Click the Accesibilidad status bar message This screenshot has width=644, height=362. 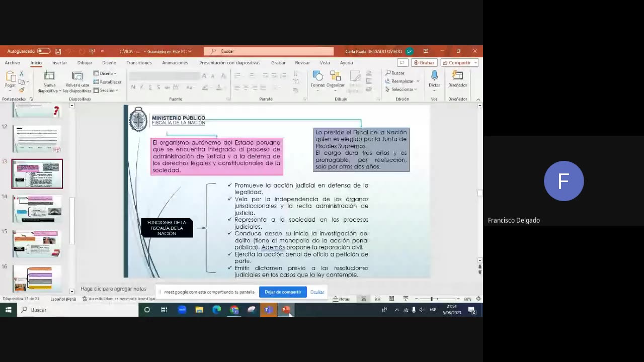point(119,299)
